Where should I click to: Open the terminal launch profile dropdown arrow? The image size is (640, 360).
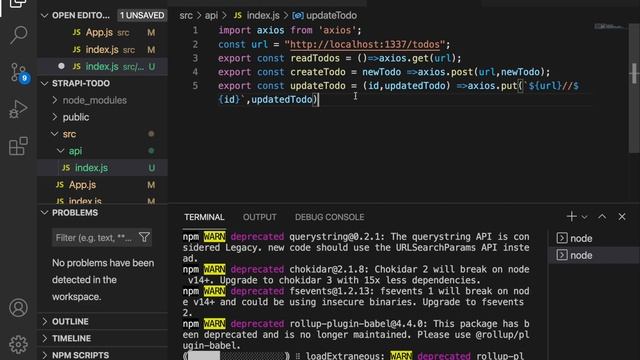(x=584, y=217)
